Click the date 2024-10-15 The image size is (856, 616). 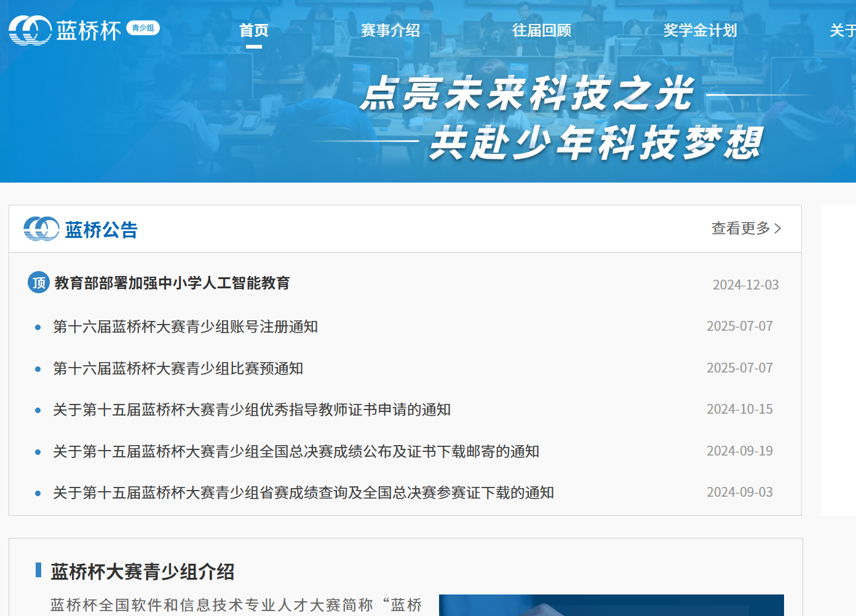click(739, 409)
